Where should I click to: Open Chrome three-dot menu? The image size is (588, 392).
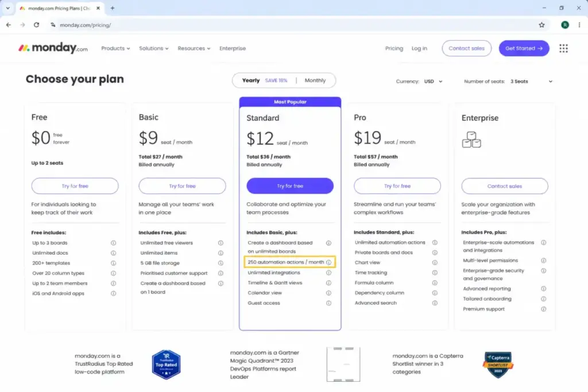(579, 25)
